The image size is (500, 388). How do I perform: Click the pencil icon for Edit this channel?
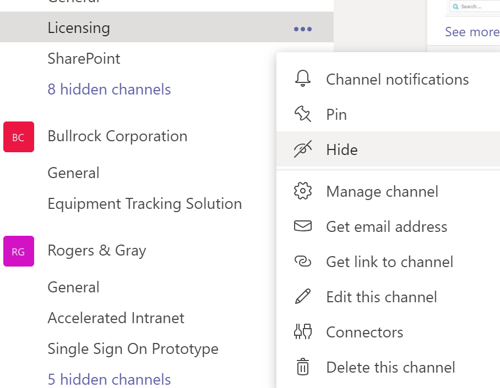coord(303,296)
